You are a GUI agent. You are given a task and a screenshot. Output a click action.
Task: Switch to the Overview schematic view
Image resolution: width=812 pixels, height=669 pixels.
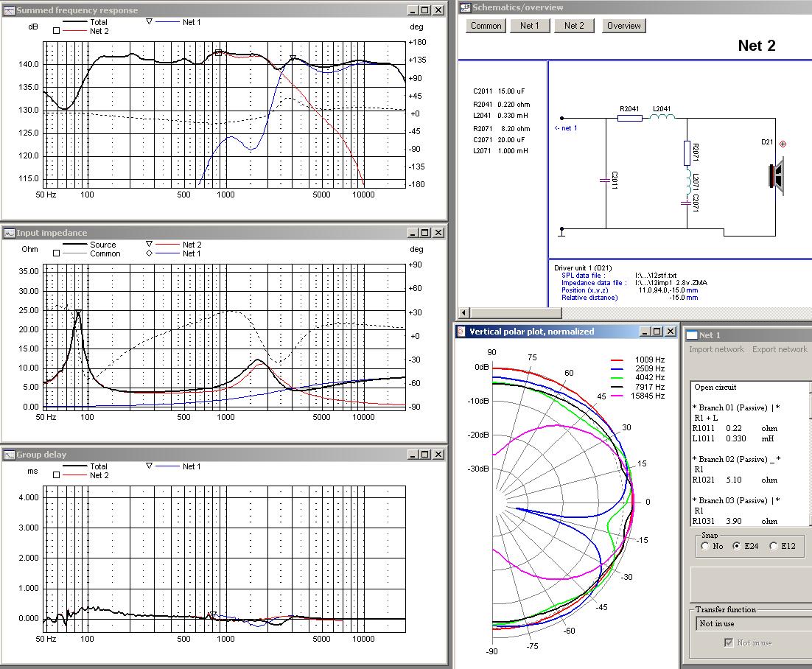[x=623, y=26]
